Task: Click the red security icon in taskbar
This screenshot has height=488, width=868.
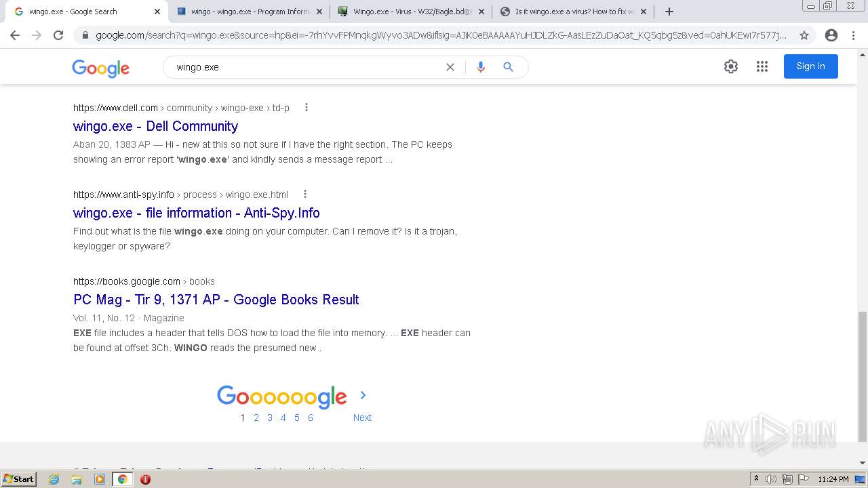Action: [x=145, y=479]
